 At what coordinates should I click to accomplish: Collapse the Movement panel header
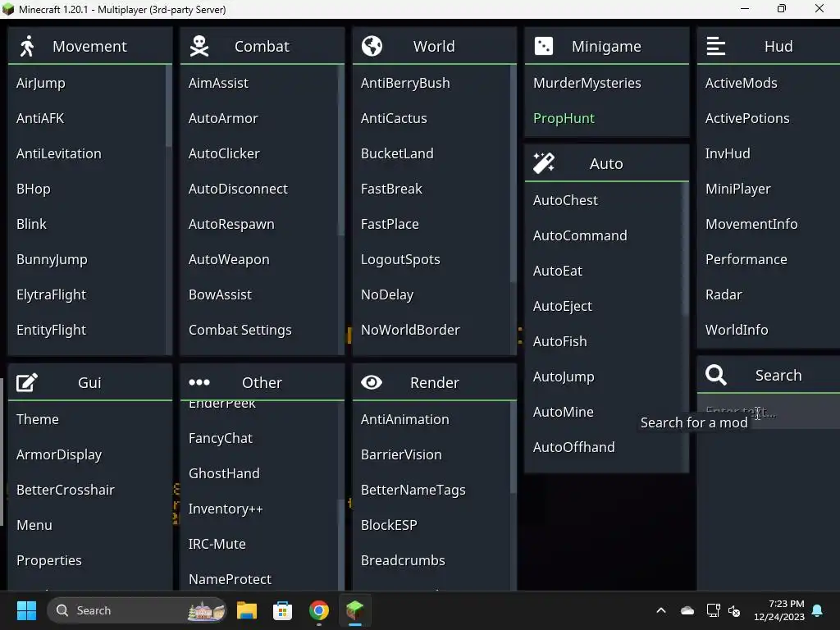[x=90, y=46]
